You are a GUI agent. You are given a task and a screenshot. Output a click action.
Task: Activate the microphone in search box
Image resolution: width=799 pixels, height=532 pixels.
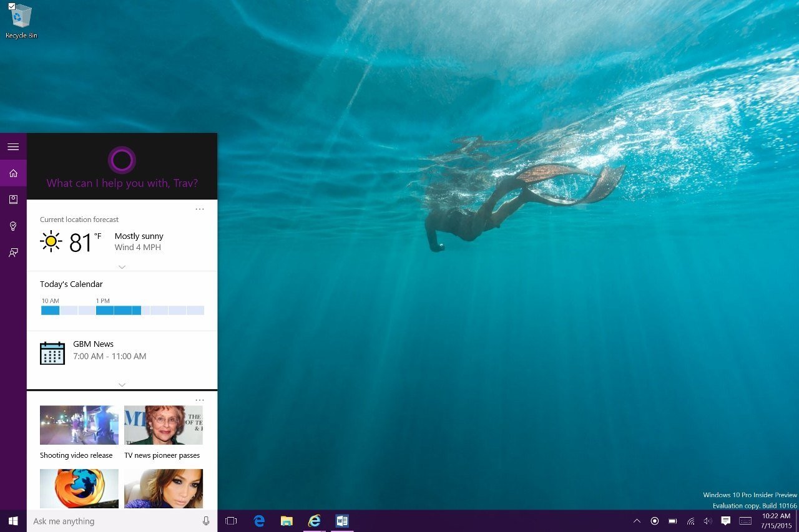coord(206,521)
